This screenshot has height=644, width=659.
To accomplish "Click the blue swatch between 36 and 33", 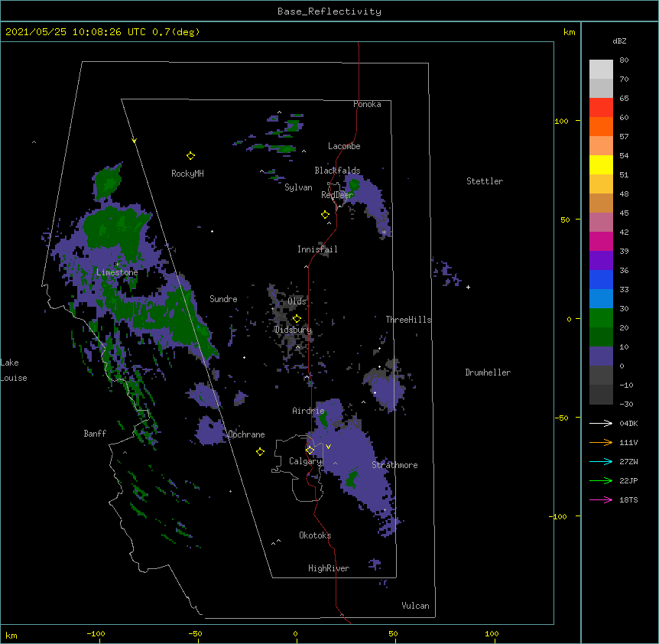I will (601, 279).
